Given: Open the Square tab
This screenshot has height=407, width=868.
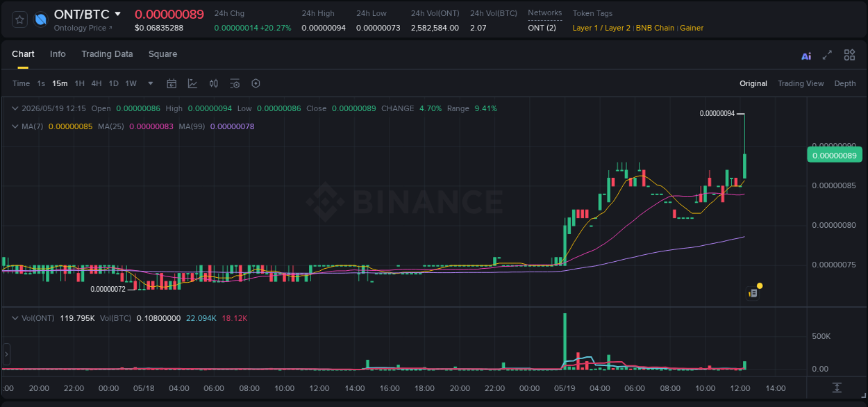Looking at the screenshot, I should [162, 54].
